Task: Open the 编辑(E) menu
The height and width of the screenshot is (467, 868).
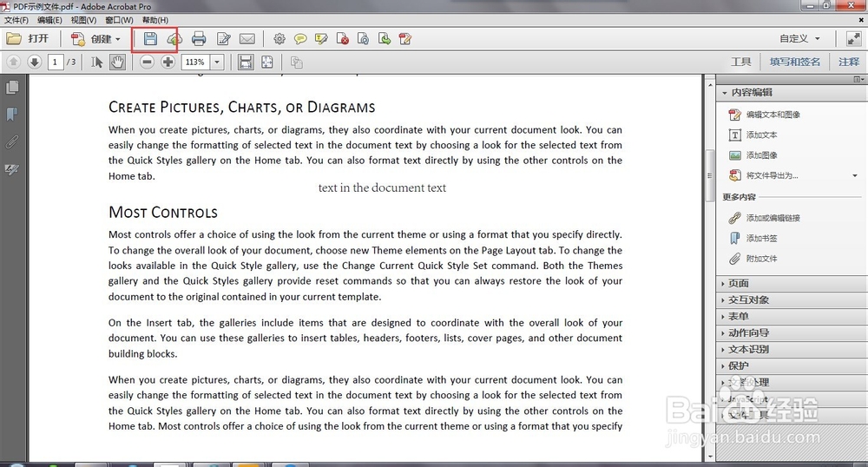Action: click(x=49, y=20)
